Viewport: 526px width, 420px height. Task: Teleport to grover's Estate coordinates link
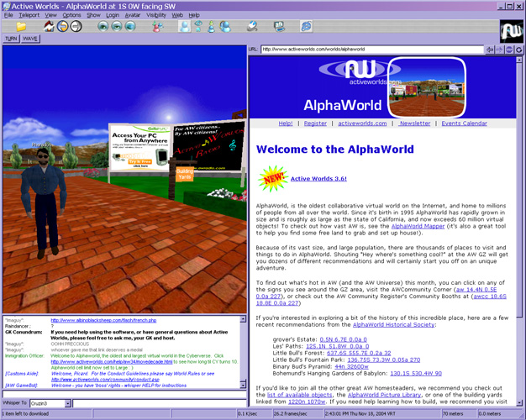coord(343,339)
